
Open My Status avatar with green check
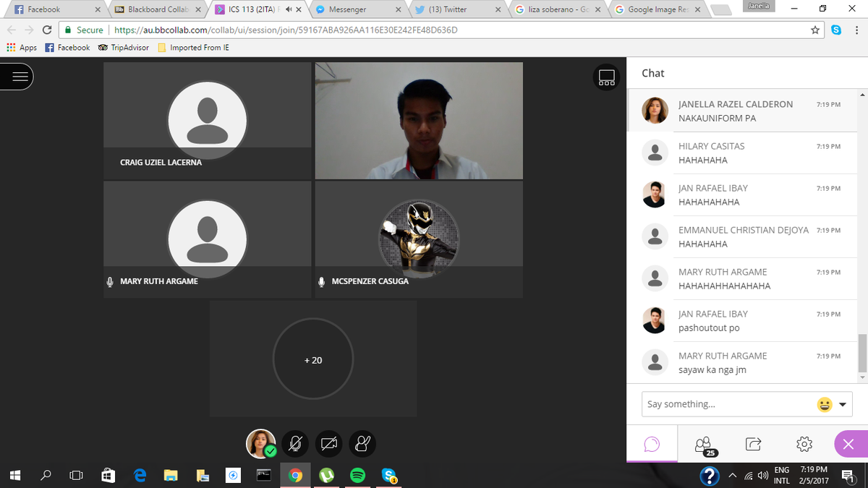click(x=261, y=444)
